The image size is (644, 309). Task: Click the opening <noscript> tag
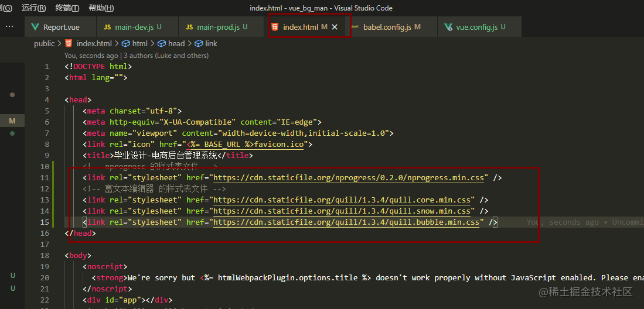pos(105,266)
